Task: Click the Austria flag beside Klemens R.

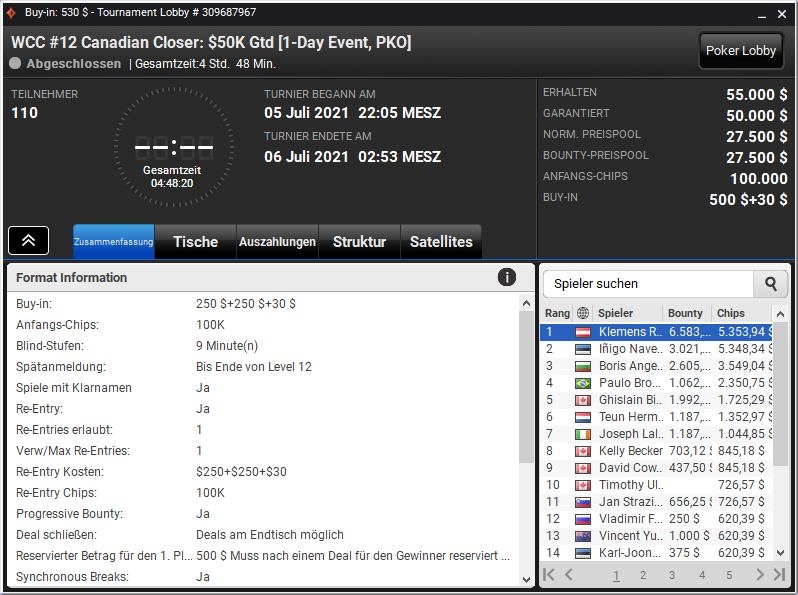Action: pos(583,332)
